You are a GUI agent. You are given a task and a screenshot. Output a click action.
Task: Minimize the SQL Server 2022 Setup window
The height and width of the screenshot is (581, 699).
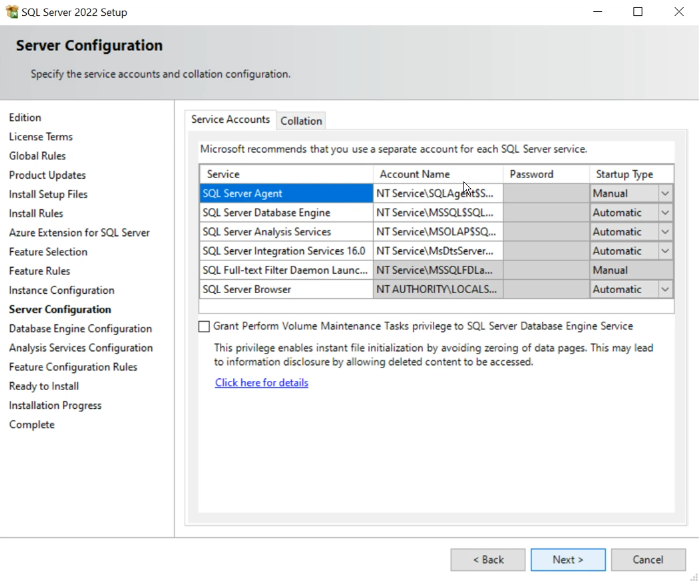(x=597, y=12)
